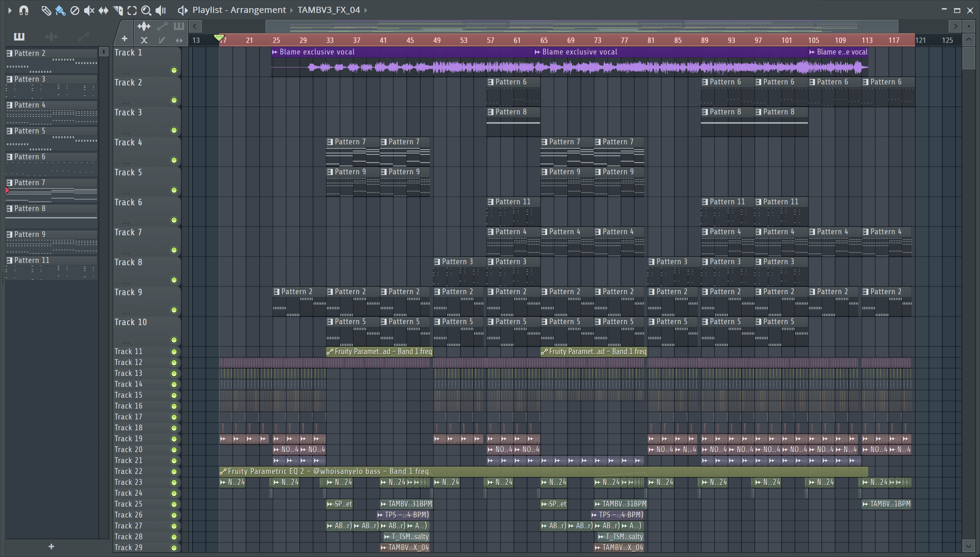Image resolution: width=980 pixels, height=557 pixels.
Task: Click the scroll-up arrow of vertical scrollbar
Action: (968, 39)
